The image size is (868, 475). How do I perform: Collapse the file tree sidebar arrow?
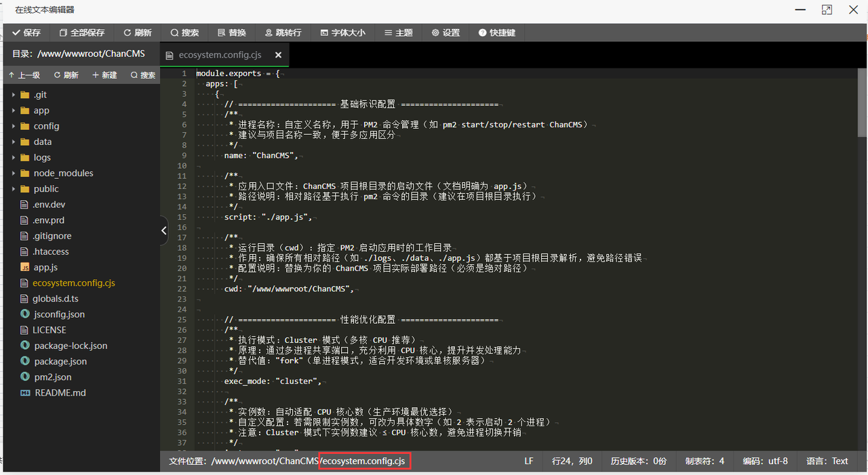(163, 230)
